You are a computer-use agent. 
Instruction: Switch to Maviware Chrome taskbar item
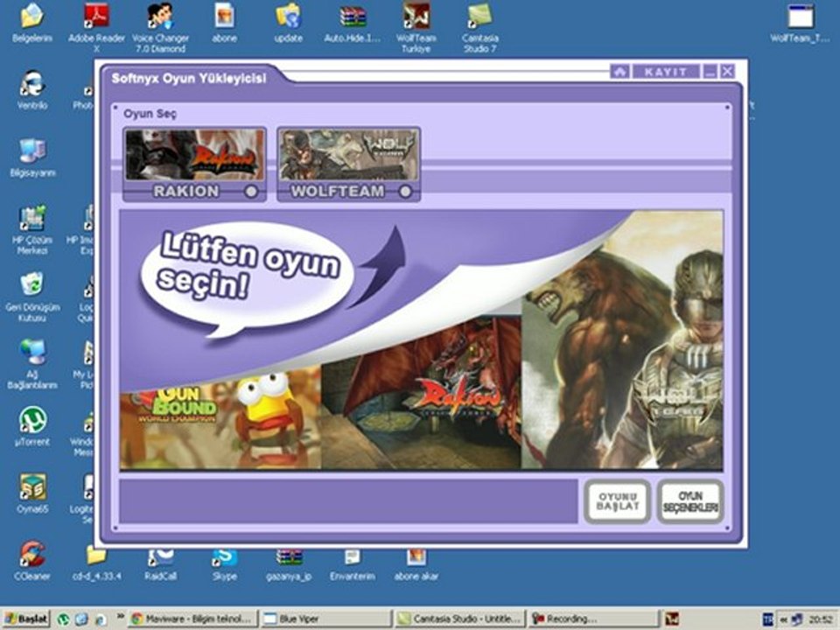click(x=193, y=619)
